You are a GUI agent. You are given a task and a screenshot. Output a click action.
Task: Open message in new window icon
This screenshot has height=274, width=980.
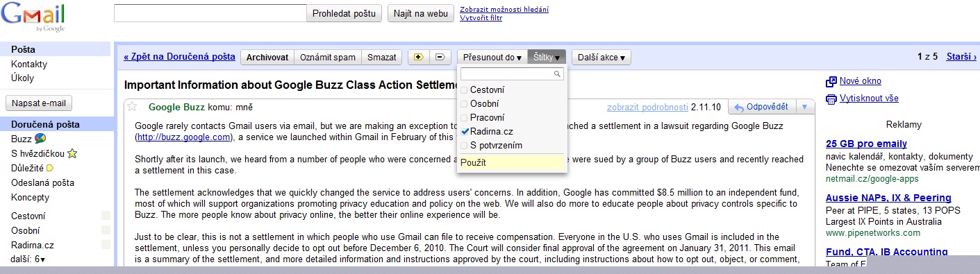(831, 82)
